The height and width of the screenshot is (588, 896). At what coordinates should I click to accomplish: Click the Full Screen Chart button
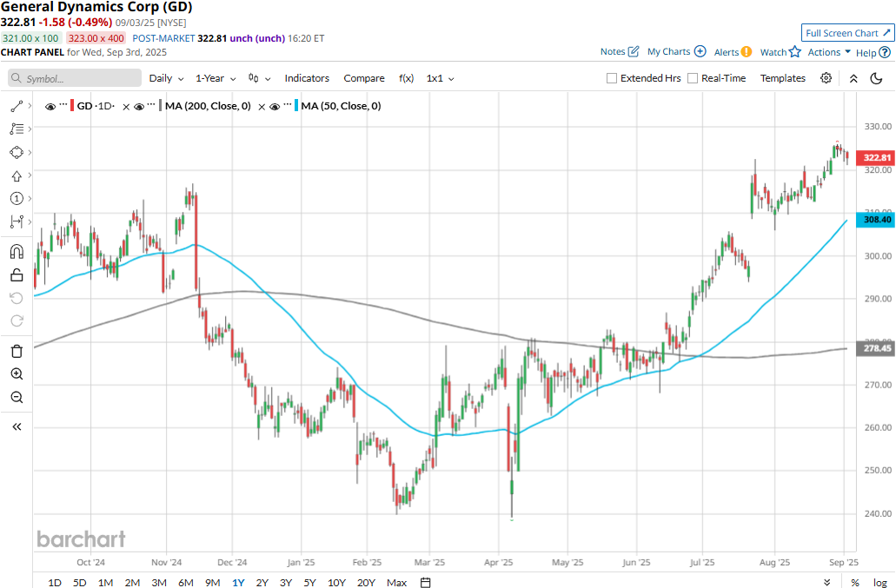click(x=847, y=33)
